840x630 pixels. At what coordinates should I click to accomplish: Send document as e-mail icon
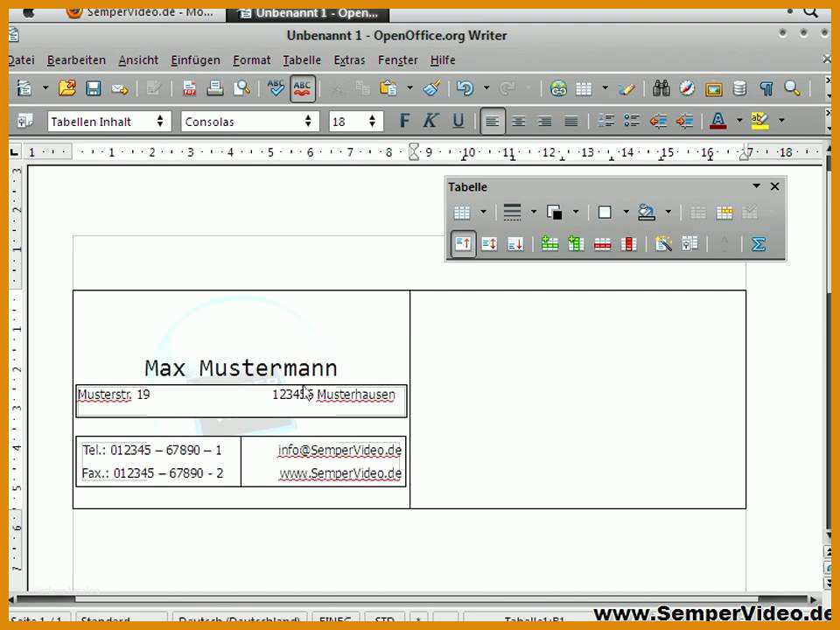(x=120, y=89)
